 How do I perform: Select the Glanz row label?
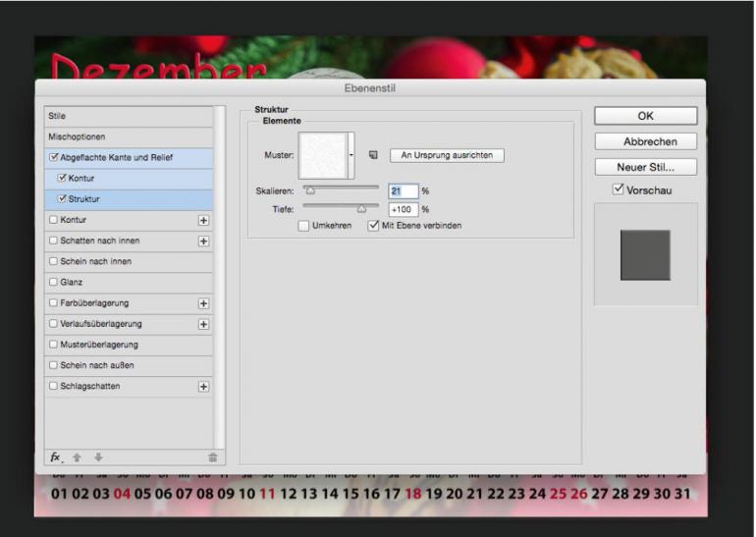(x=72, y=282)
